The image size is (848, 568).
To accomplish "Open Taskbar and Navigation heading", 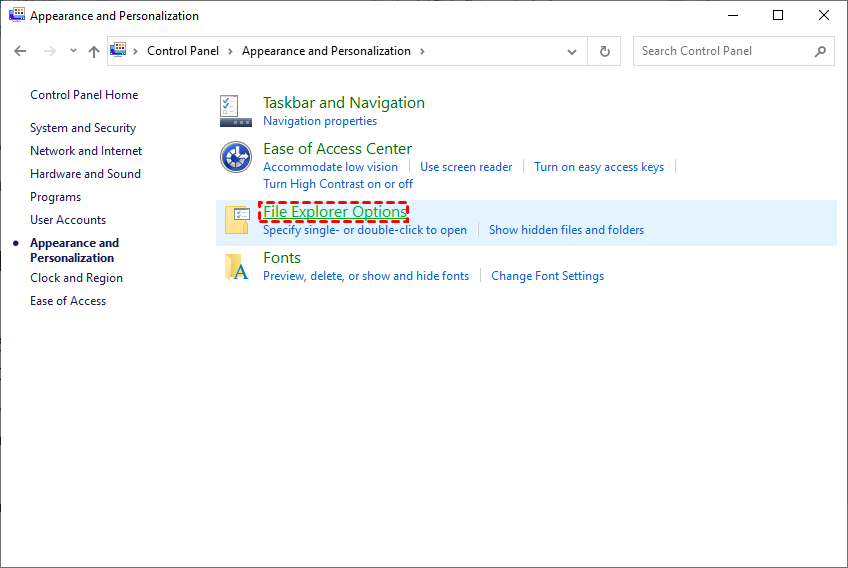I will pyautogui.click(x=344, y=103).
